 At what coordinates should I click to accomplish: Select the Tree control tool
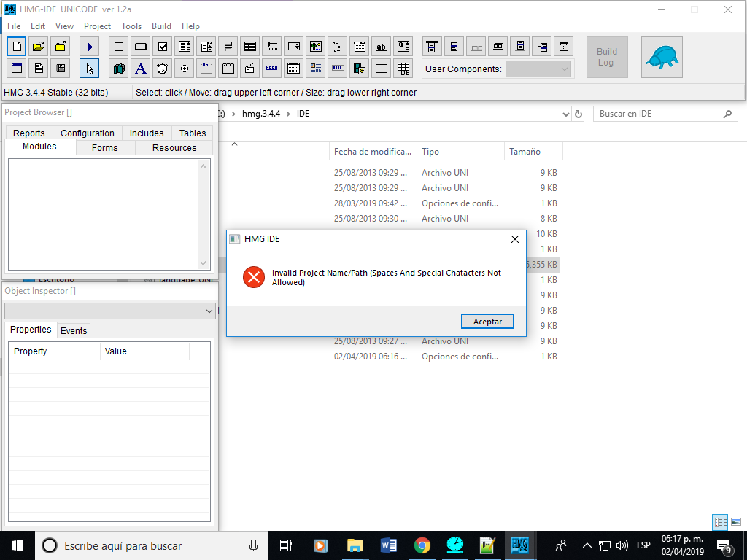[338, 47]
